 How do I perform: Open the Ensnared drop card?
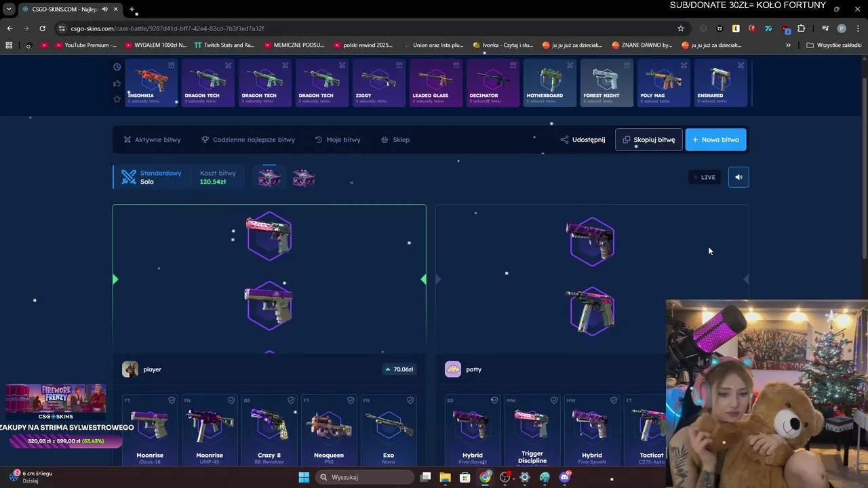[720, 83]
